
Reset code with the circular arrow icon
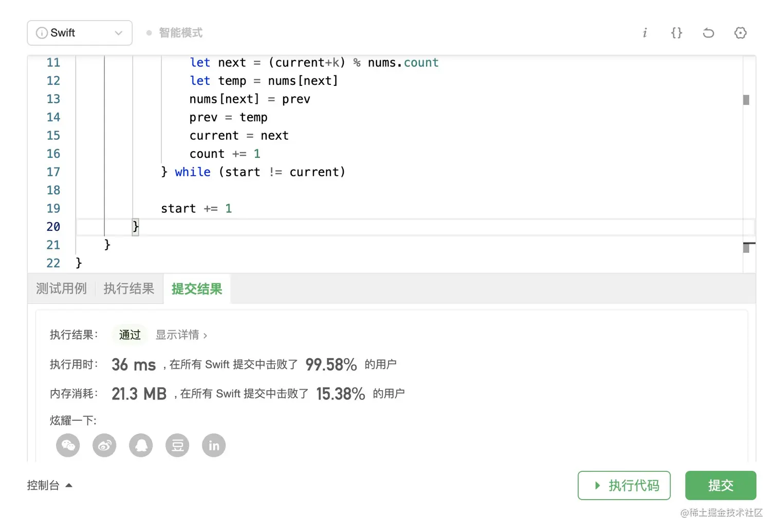tap(708, 33)
